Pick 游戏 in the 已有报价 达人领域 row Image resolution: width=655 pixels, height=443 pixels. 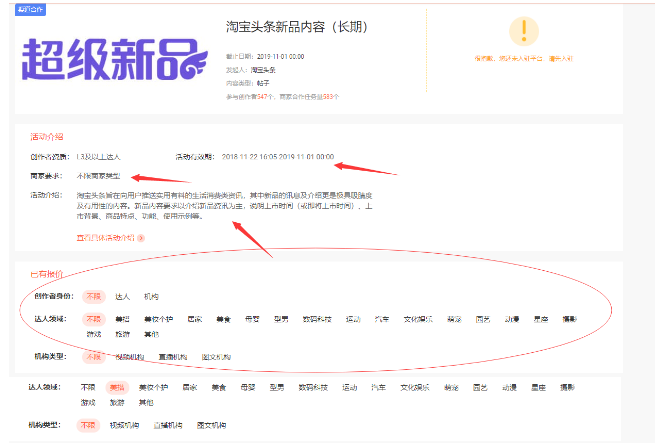pyautogui.click(x=94, y=334)
